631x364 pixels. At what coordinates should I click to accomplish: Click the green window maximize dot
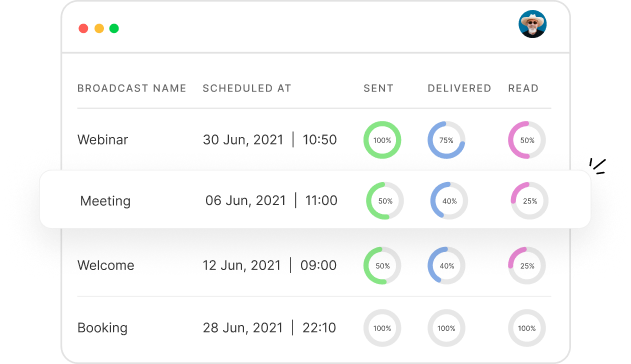pyautogui.click(x=114, y=28)
